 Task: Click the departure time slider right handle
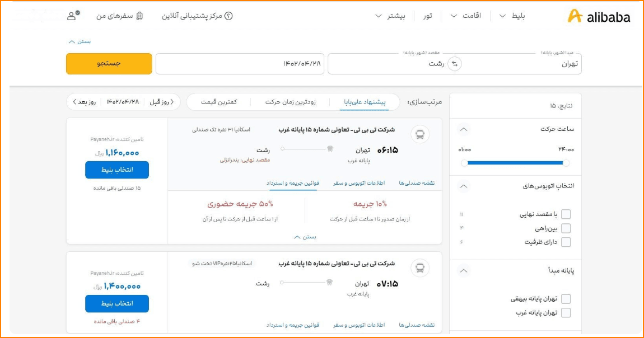click(x=566, y=163)
